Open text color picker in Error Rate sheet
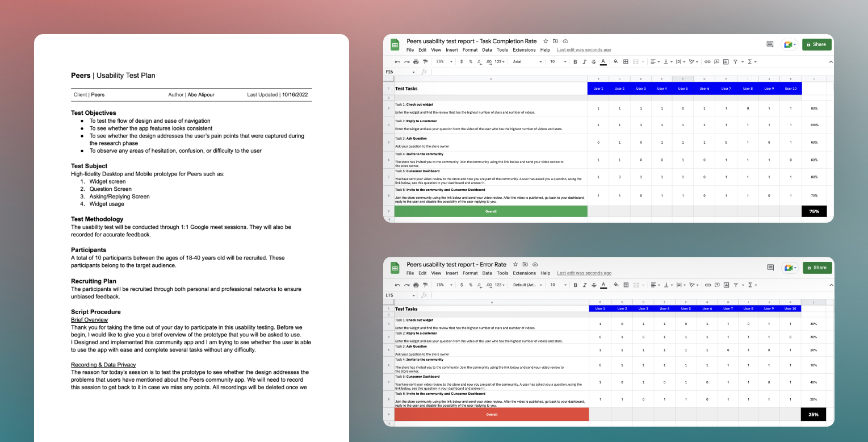Screen dimensions: 868x442 click(603, 285)
